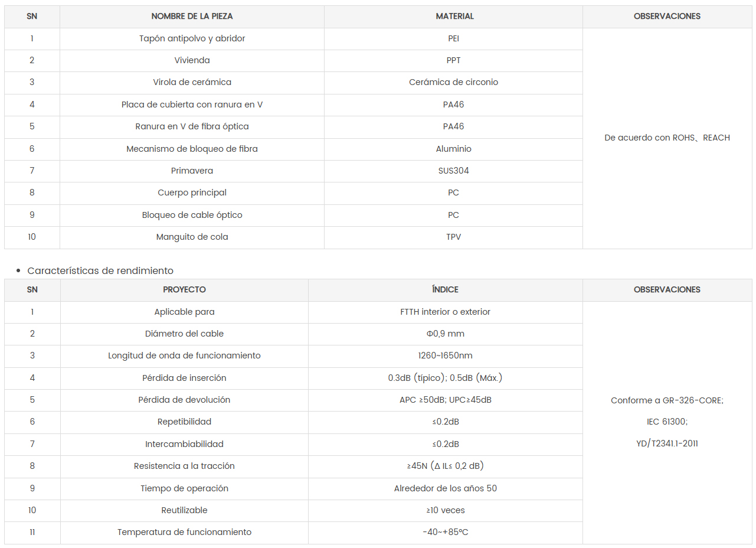The width and height of the screenshot is (756, 548).
Task: Click 'Conforme a GR-326-CORE;' text
Action: pos(667,400)
